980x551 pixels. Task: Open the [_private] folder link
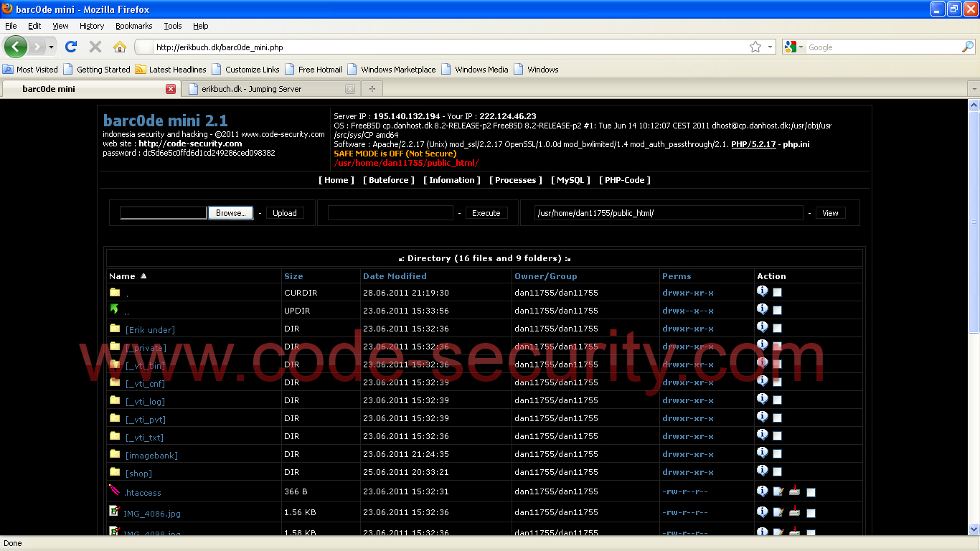tap(146, 348)
